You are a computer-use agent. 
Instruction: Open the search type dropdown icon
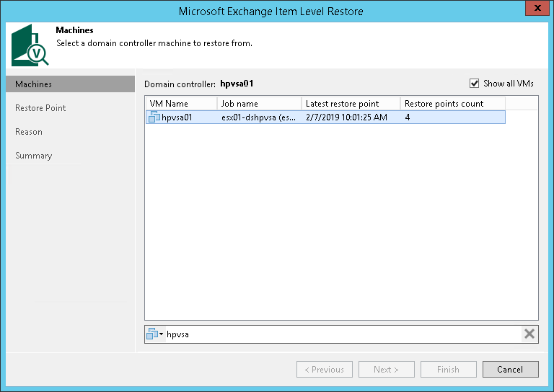pyautogui.click(x=155, y=334)
